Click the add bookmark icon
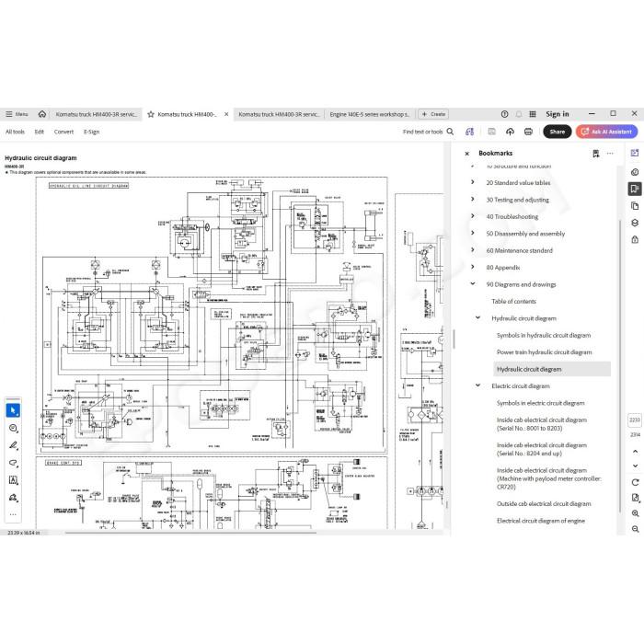This screenshot has height=644, width=644. coord(596,154)
